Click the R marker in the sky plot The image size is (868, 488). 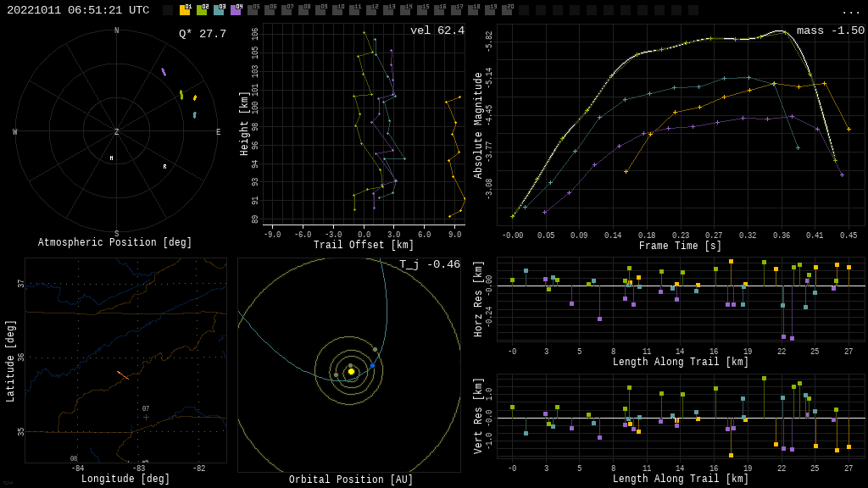tap(164, 167)
